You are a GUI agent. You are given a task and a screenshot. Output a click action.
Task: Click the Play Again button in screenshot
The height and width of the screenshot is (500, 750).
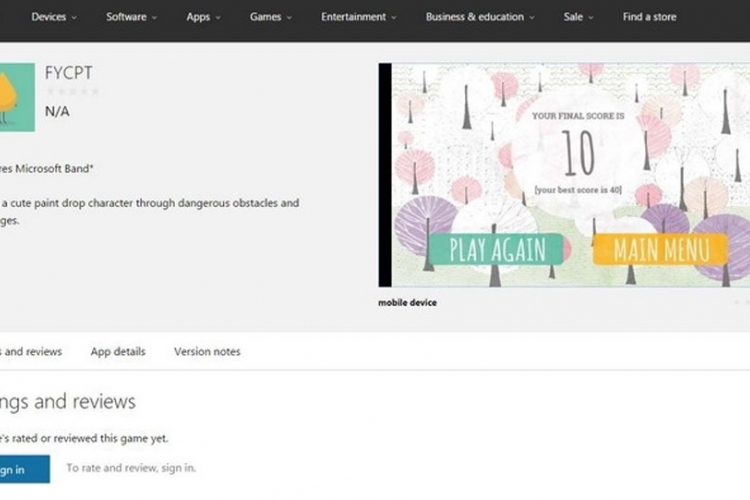[496, 249]
